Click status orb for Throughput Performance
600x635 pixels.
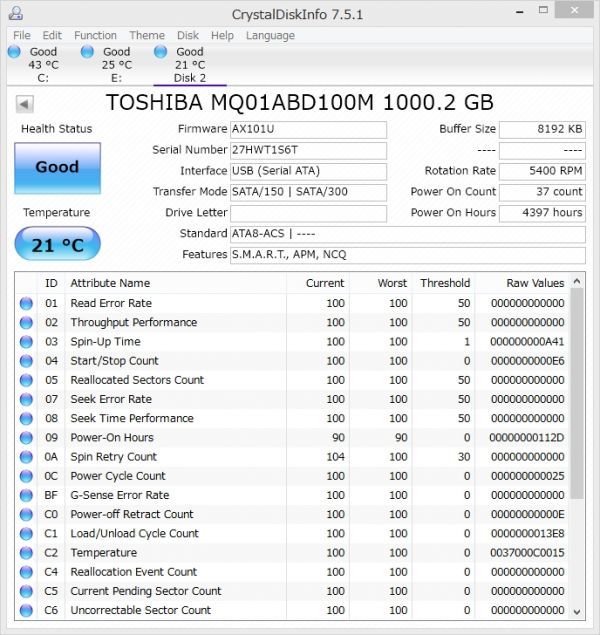point(26,322)
